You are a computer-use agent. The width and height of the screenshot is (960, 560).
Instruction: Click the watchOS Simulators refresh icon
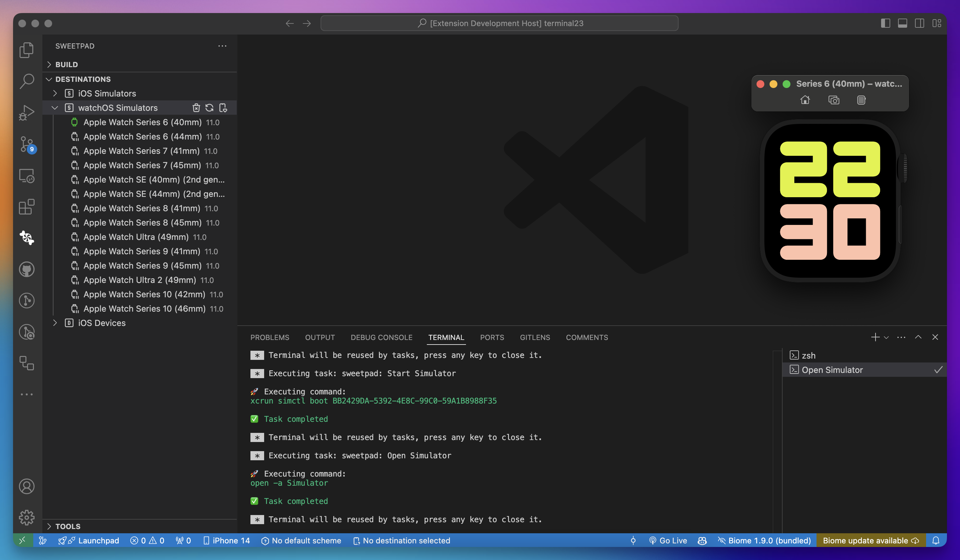coord(209,108)
